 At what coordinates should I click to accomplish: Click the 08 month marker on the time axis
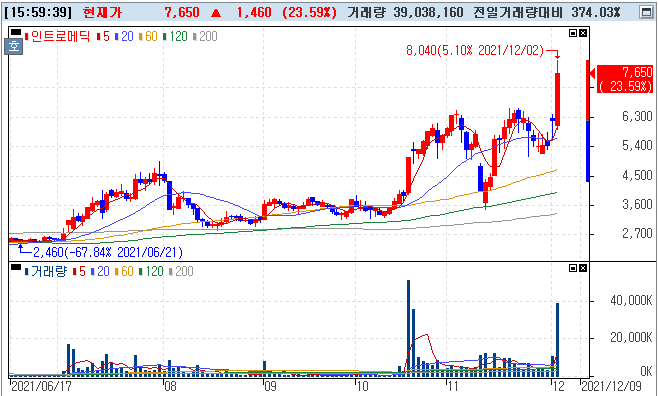pyautogui.click(x=170, y=386)
